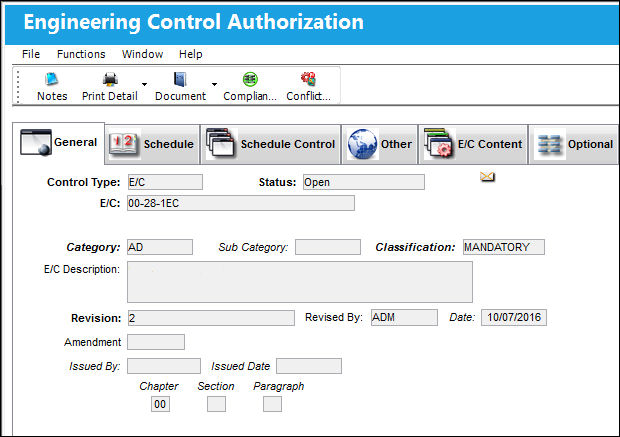Click the Section field

(216, 404)
